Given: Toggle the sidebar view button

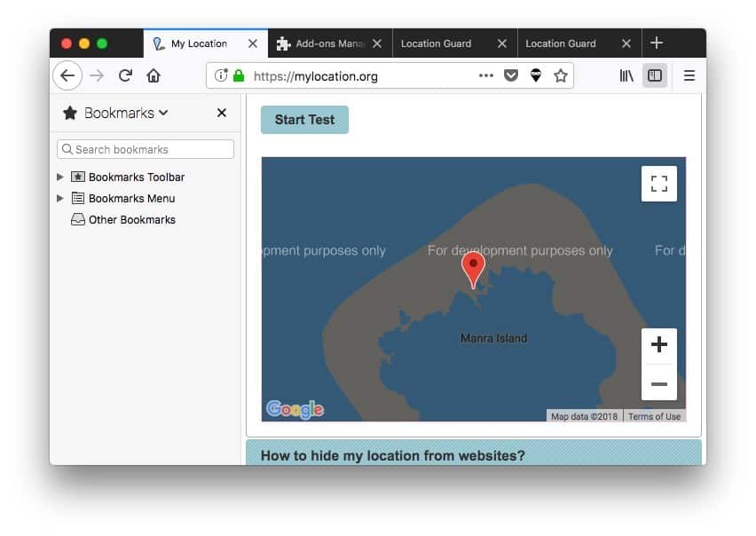Looking at the screenshot, I should 655,76.
